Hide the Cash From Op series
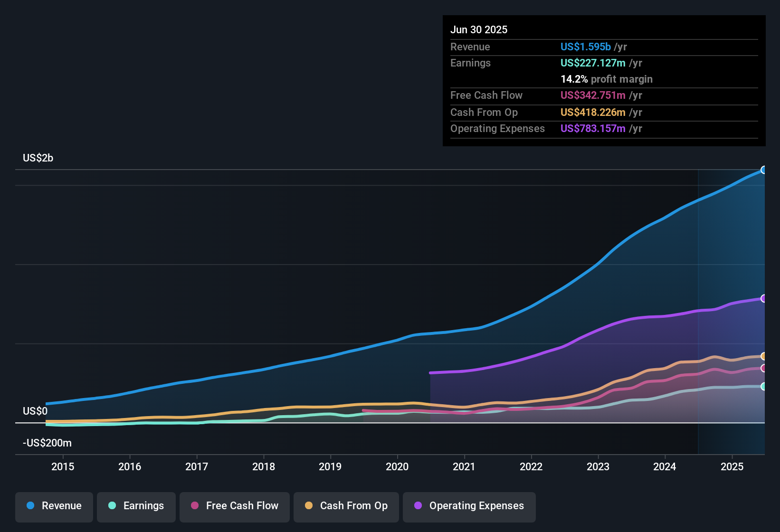Screen dimensions: 780x532 pyautogui.click(x=346, y=506)
